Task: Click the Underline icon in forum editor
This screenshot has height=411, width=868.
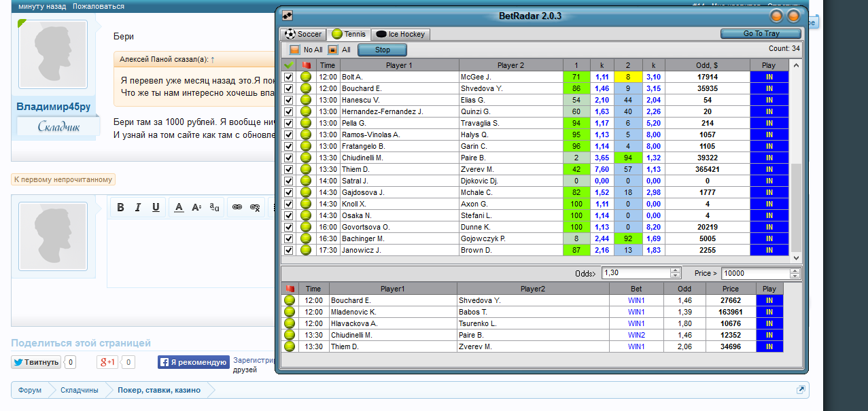Action: point(156,207)
